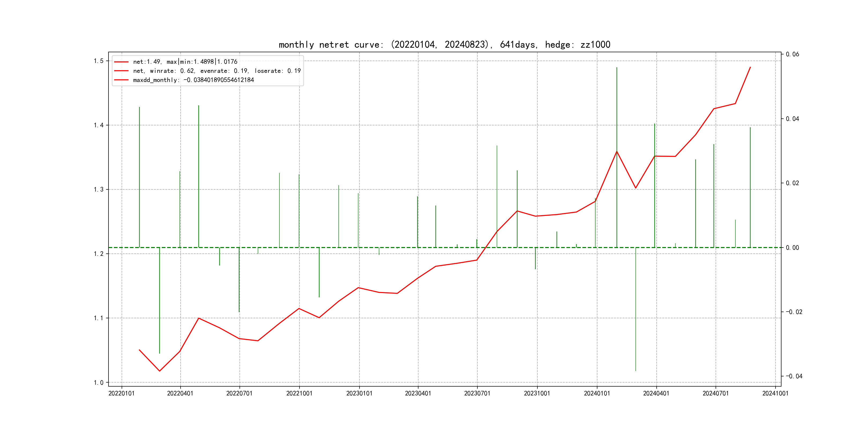The width and height of the screenshot is (868, 434).
Task: Click x-axis label 20240101
Action: 597,394
